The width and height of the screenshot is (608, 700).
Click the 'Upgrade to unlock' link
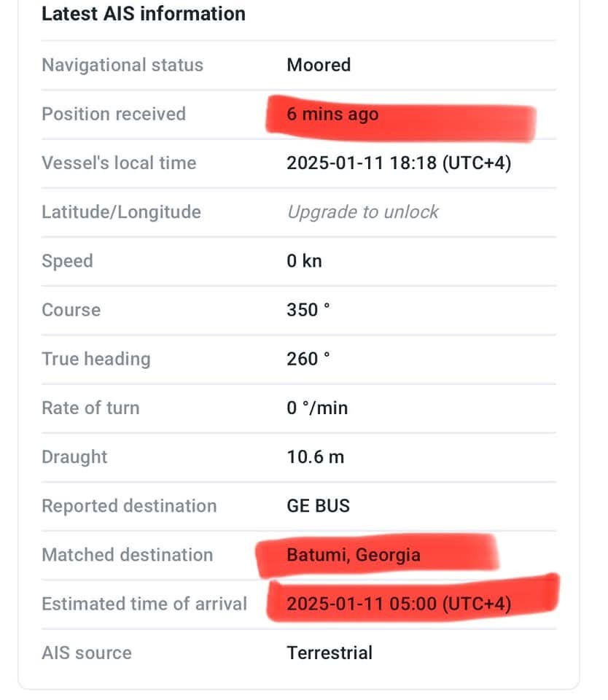pos(362,212)
